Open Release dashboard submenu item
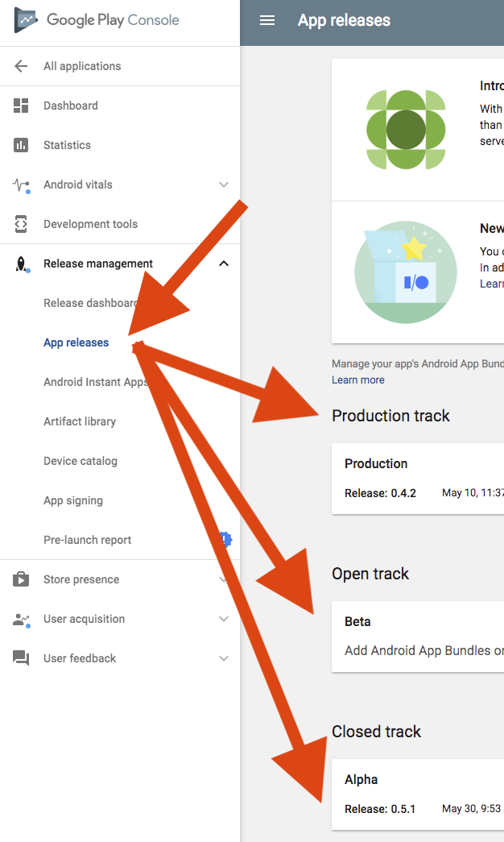This screenshot has width=504, height=842. pyautogui.click(x=90, y=303)
